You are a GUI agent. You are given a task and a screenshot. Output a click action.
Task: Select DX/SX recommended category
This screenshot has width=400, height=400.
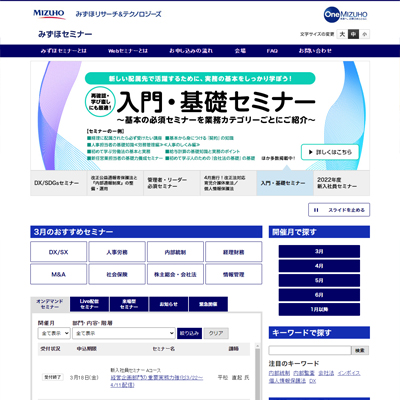coord(58,252)
